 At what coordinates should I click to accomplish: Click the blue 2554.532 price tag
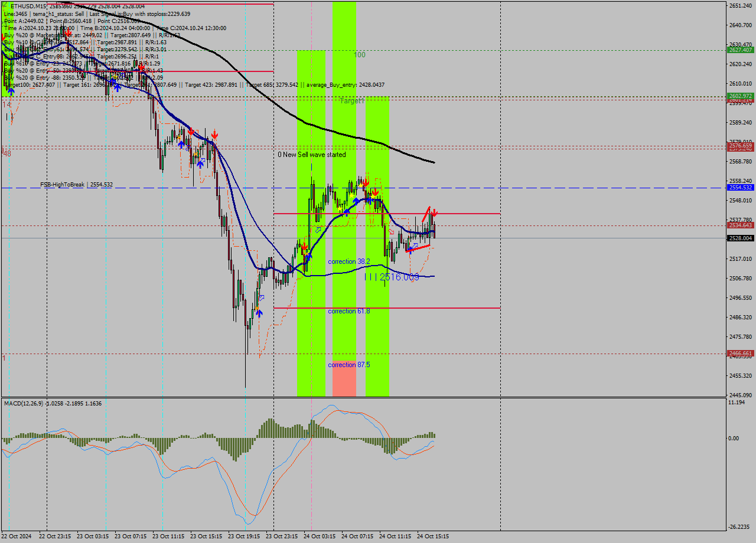(x=740, y=188)
